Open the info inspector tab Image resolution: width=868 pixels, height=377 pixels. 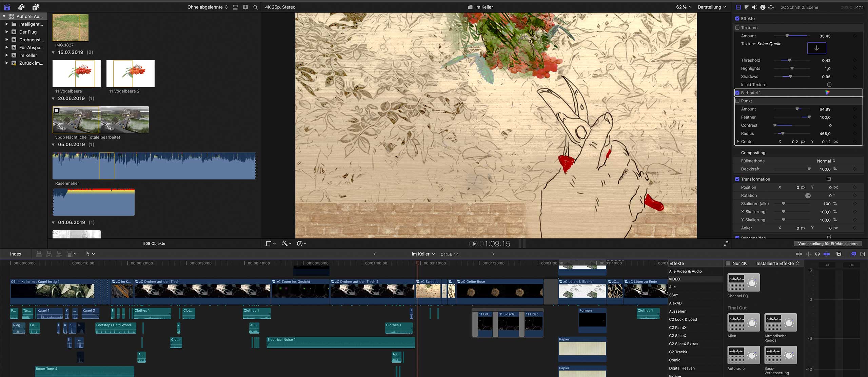(x=763, y=7)
